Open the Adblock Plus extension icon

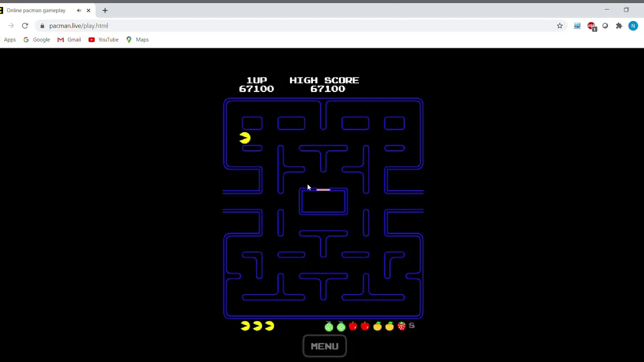(591, 26)
